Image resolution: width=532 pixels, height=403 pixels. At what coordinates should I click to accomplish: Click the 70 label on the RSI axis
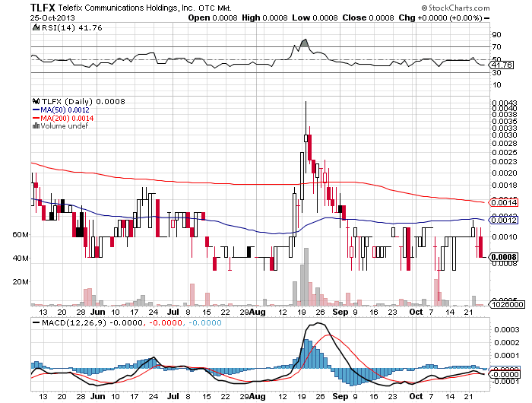(496, 47)
